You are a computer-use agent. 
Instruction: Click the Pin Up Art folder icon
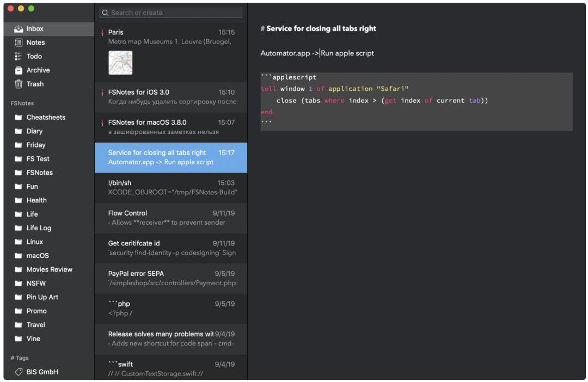(19, 298)
